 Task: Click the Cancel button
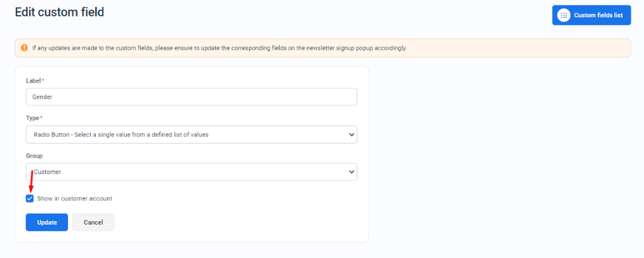pos(93,223)
